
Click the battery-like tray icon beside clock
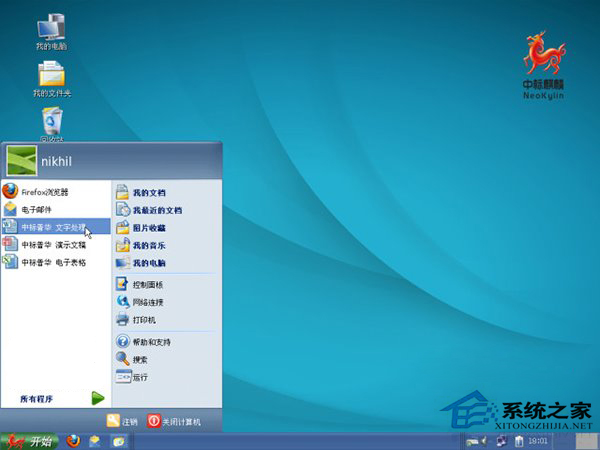click(x=519, y=441)
